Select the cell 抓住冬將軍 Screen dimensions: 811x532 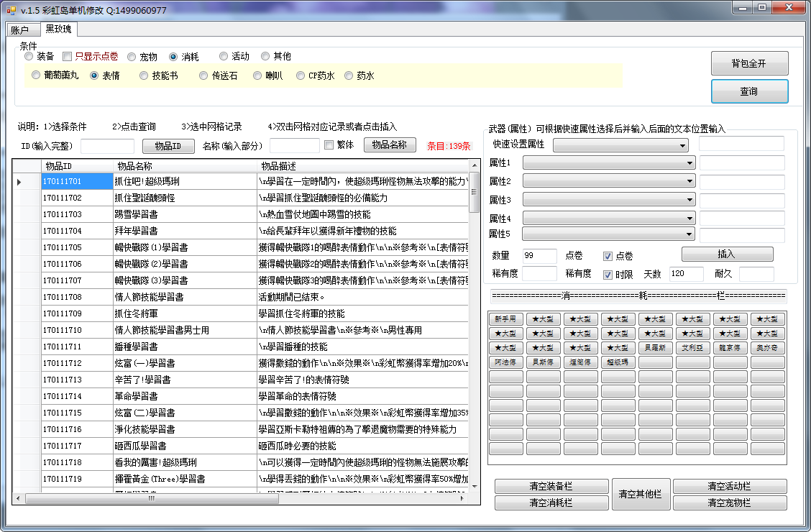185,314
